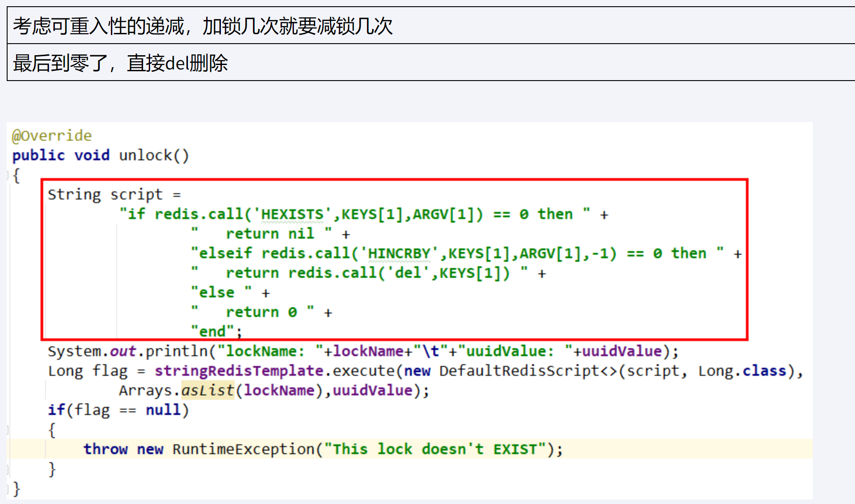The width and height of the screenshot is (855, 504).
Task: Click the highlighted asList method name
Action: 208,390
